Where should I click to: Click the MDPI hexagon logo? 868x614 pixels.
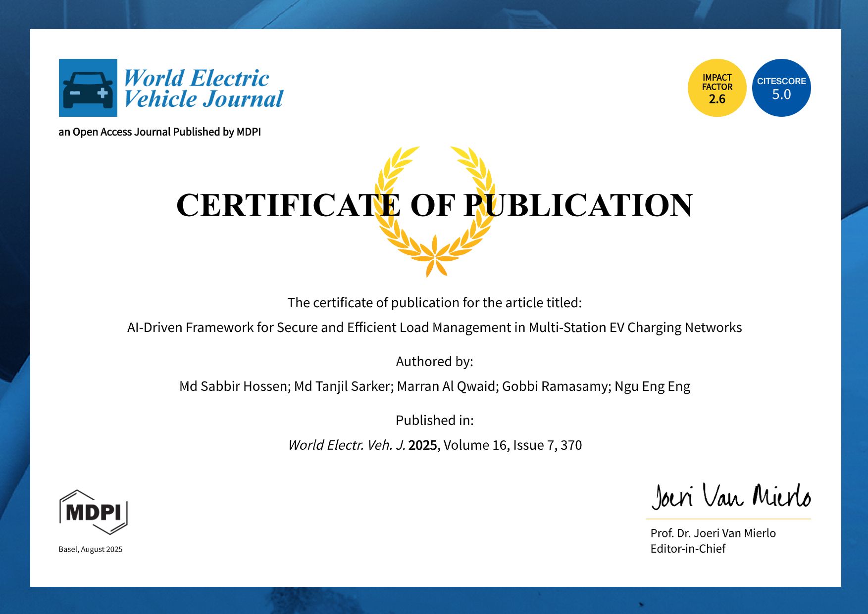[93, 512]
